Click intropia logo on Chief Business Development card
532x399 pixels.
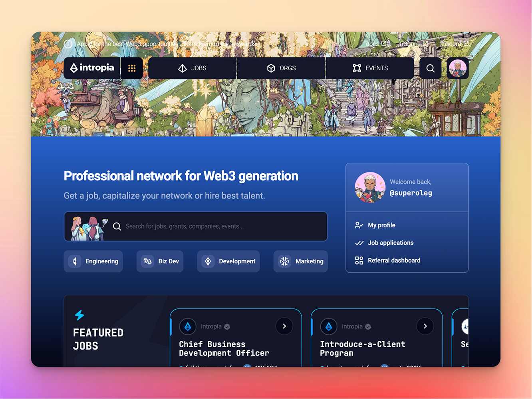[188, 327]
